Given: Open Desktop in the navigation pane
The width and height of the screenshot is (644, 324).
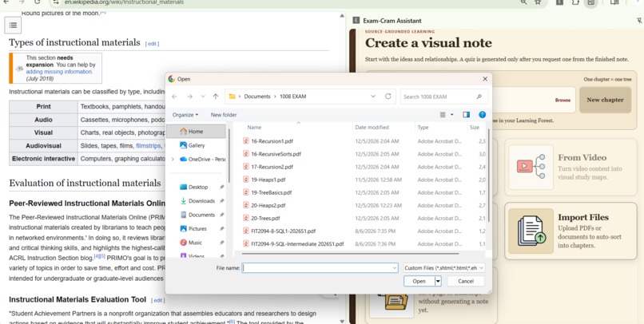Looking at the screenshot, I should point(198,187).
